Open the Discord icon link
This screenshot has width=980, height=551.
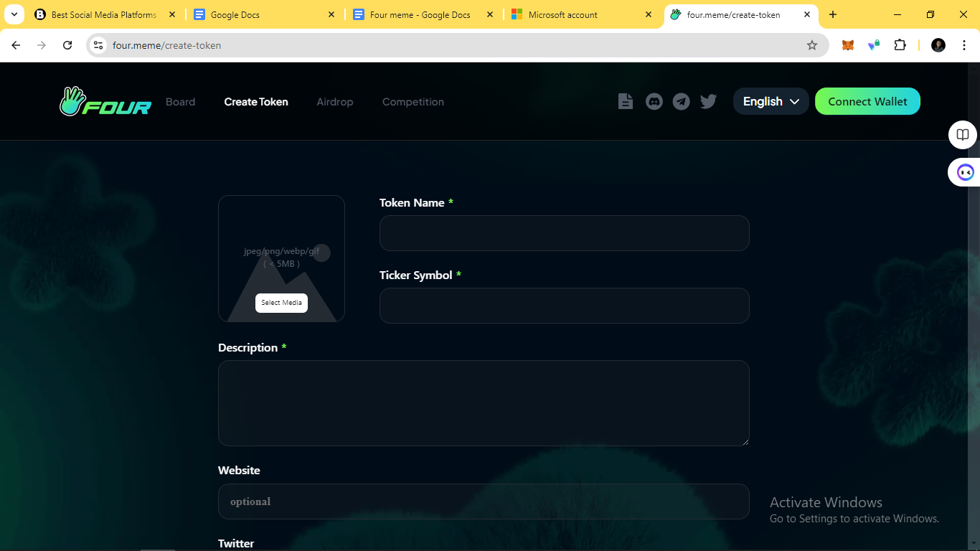click(x=654, y=102)
